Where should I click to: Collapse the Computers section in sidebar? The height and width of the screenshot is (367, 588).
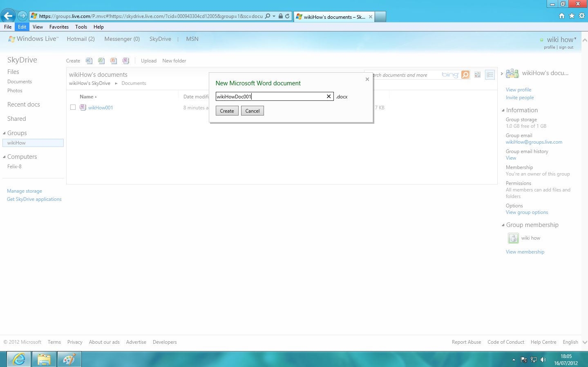click(x=4, y=157)
